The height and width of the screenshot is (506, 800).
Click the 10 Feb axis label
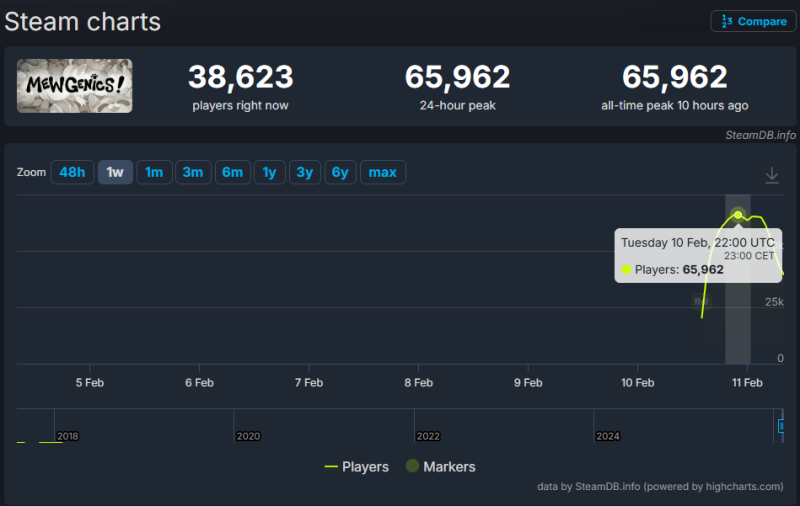point(637,383)
